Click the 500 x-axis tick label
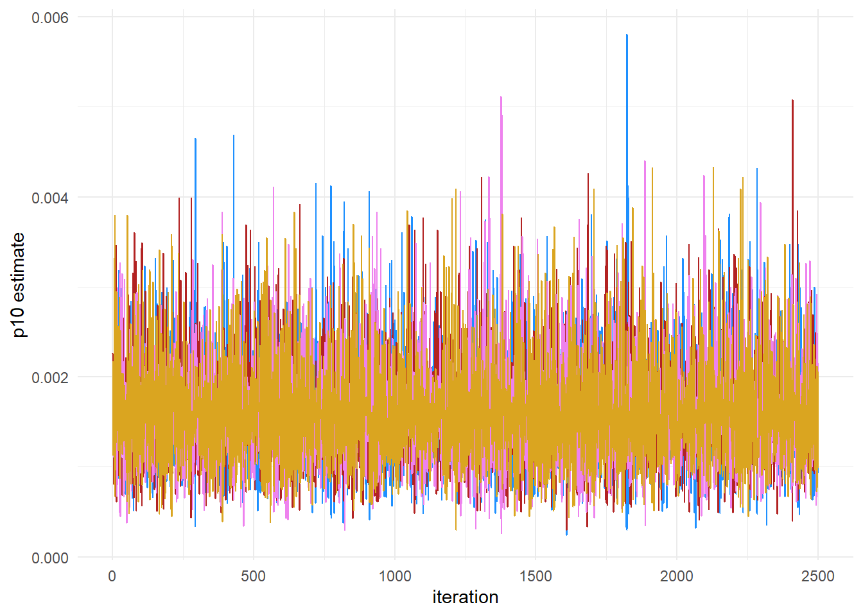 point(253,576)
